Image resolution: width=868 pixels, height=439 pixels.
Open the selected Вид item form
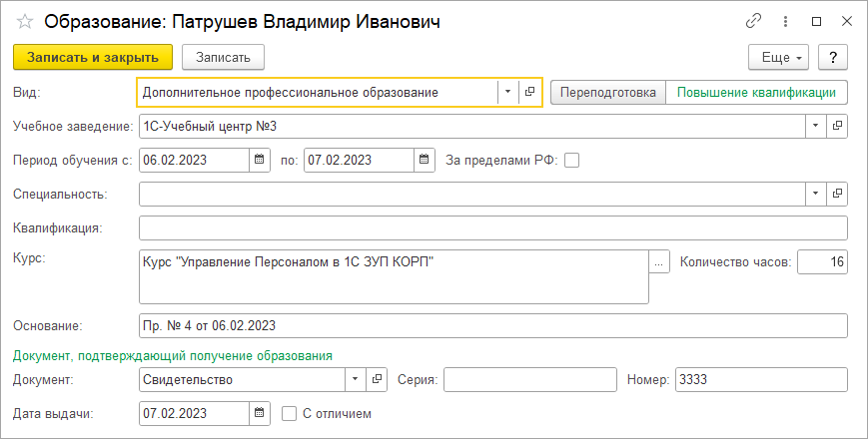529,92
